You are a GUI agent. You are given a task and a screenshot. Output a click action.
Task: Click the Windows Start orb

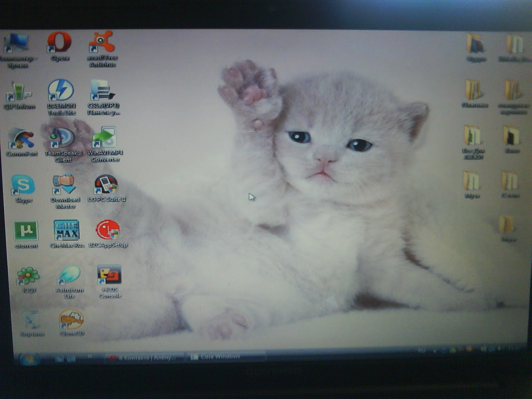tap(29, 359)
